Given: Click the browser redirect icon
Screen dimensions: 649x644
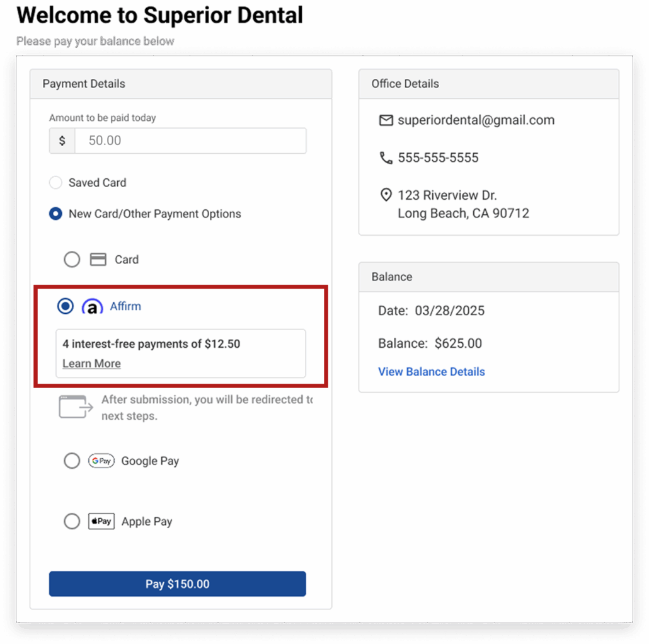Looking at the screenshot, I should (x=75, y=407).
